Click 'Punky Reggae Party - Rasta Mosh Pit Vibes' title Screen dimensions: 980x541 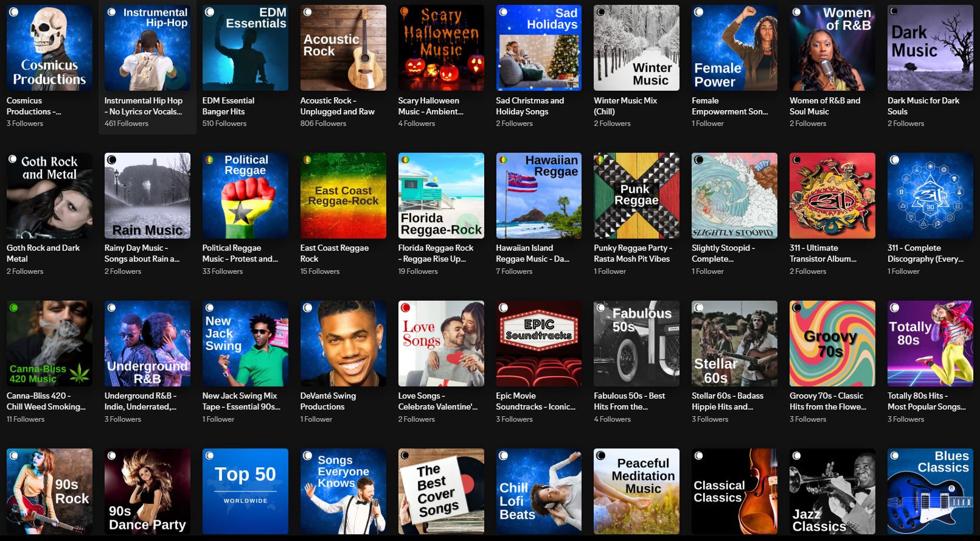[x=633, y=253]
